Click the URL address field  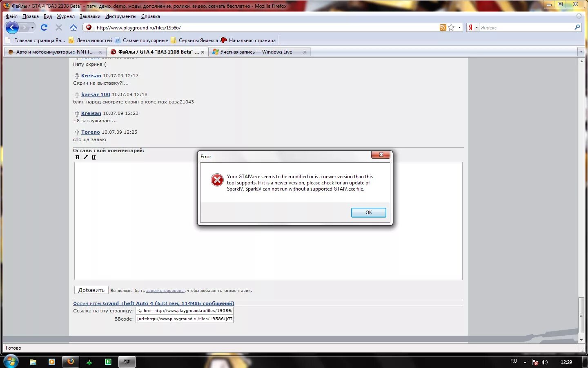[265, 27]
